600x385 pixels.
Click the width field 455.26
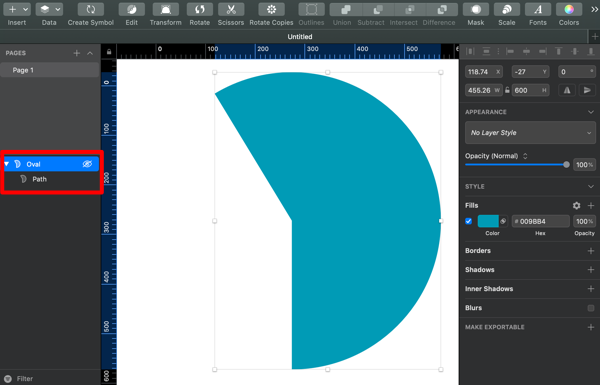(484, 90)
